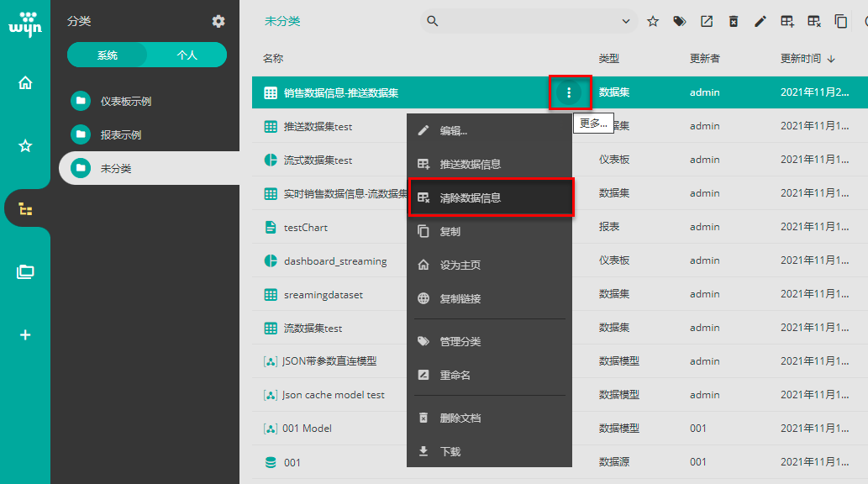The image size is (868, 484).
Task: Click 重命名 in the context menu
Action: (455, 375)
